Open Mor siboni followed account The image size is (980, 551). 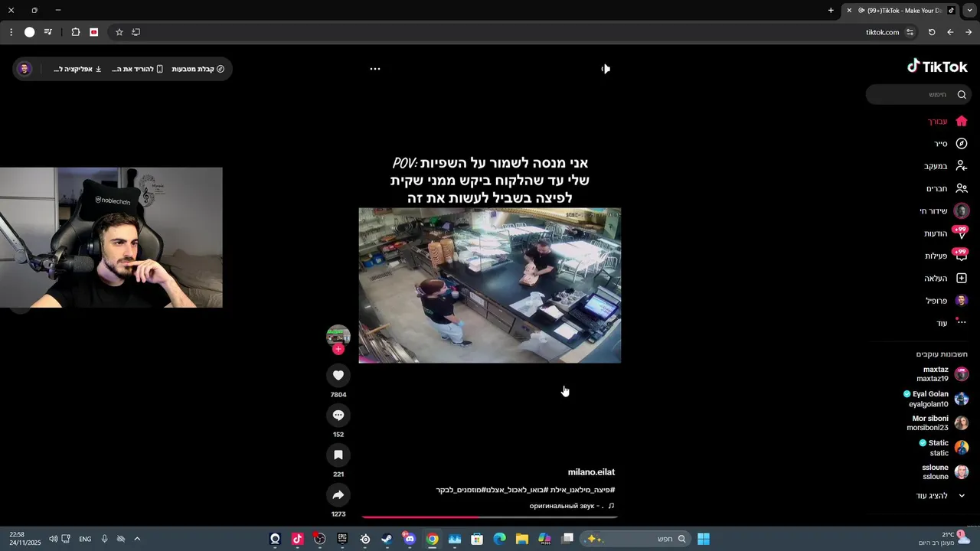point(937,423)
